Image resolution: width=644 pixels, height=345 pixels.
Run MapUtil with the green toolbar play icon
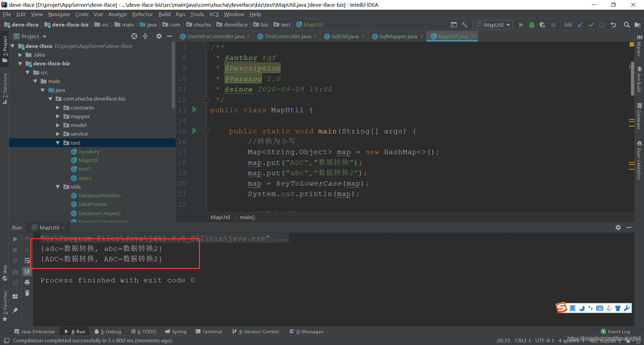(521, 25)
